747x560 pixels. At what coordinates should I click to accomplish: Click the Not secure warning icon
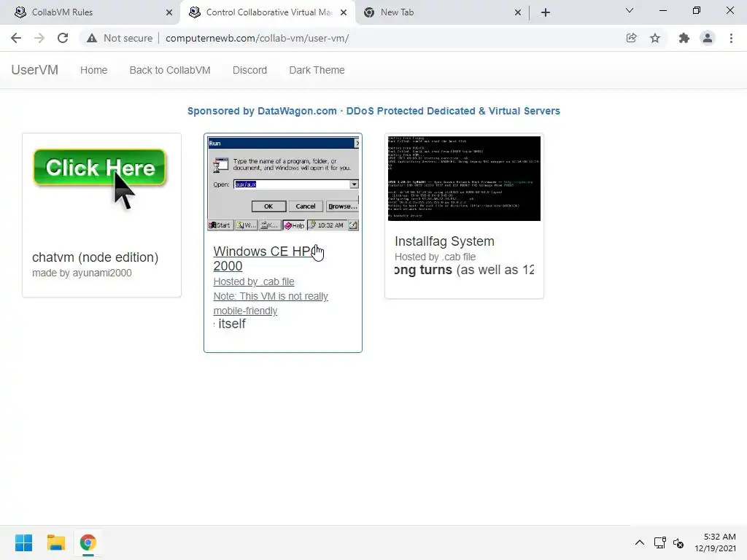pos(91,38)
